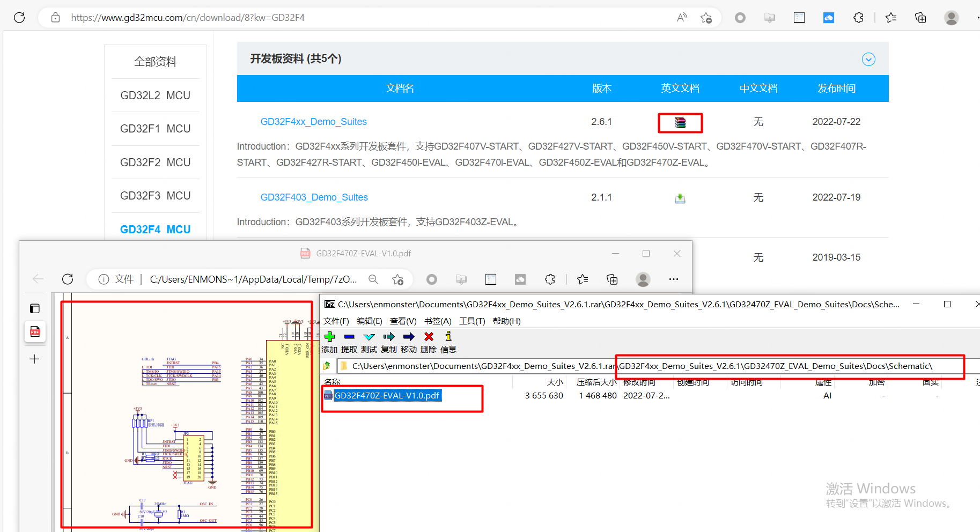Sort 7-Zip list by 压缩后大小 column
Screen dimensions: 980x532
tap(596, 382)
